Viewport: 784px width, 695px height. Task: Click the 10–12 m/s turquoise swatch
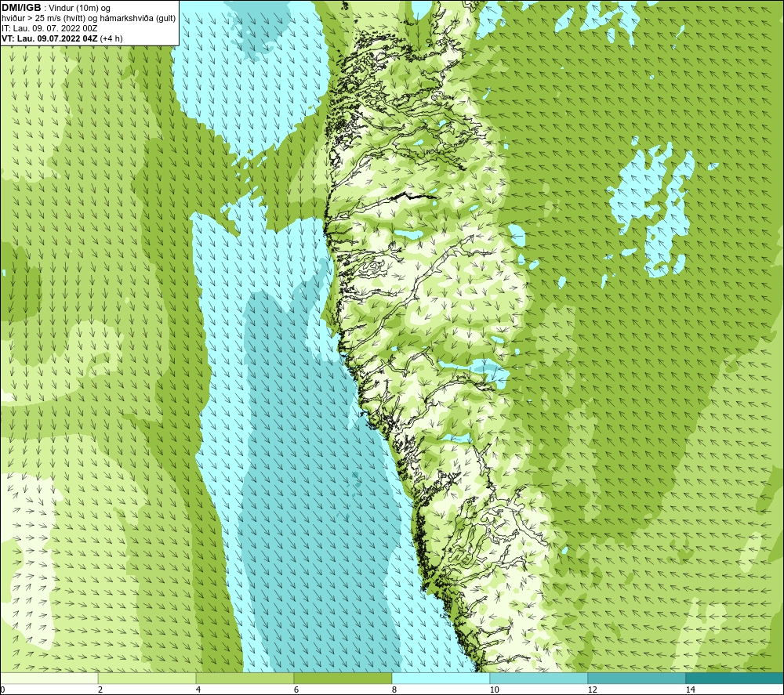click(x=539, y=678)
